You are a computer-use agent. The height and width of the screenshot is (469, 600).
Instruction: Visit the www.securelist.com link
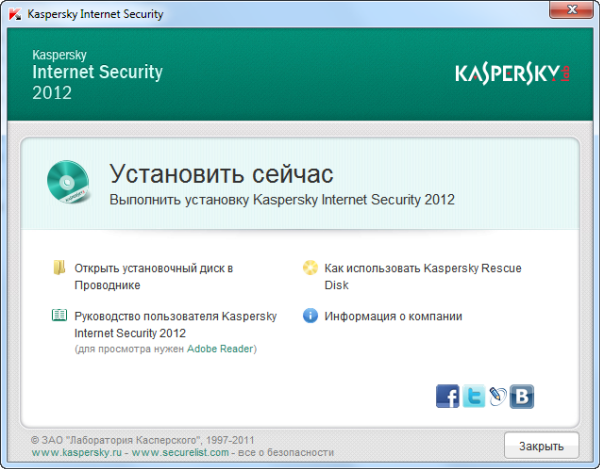pyautogui.click(x=180, y=453)
